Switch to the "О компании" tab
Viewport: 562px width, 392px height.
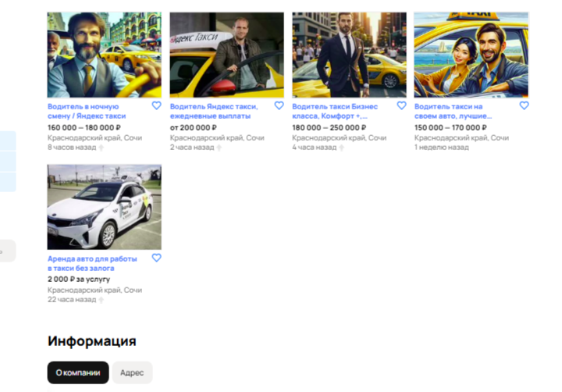tap(78, 372)
